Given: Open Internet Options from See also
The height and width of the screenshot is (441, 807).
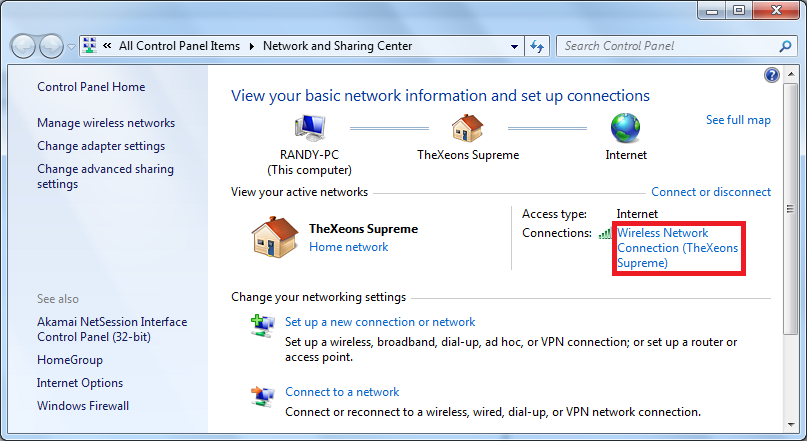Looking at the screenshot, I should (x=80, y=383).
